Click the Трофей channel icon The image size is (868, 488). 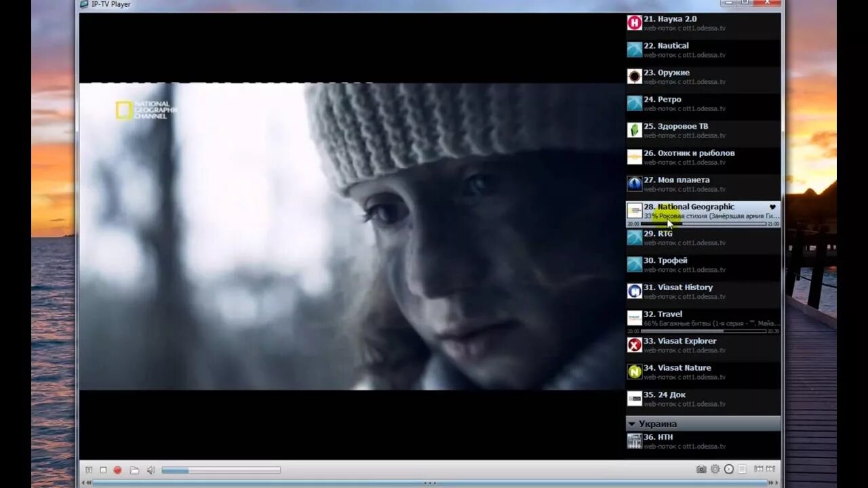(634, 264)
